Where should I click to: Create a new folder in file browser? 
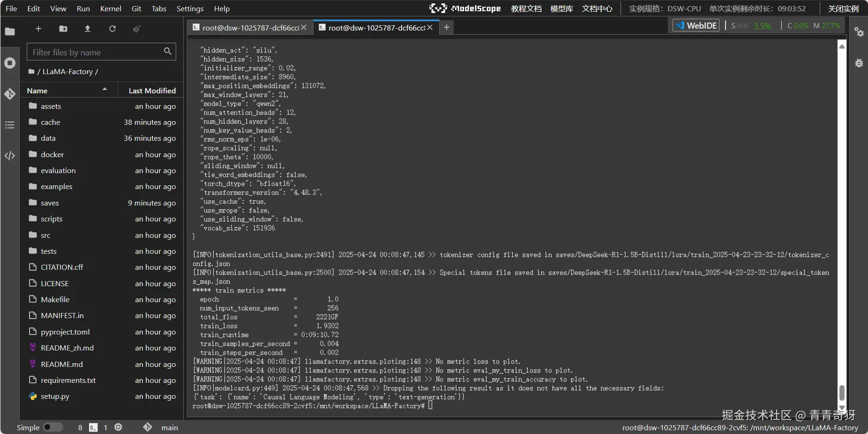click(x=63, y=29)
